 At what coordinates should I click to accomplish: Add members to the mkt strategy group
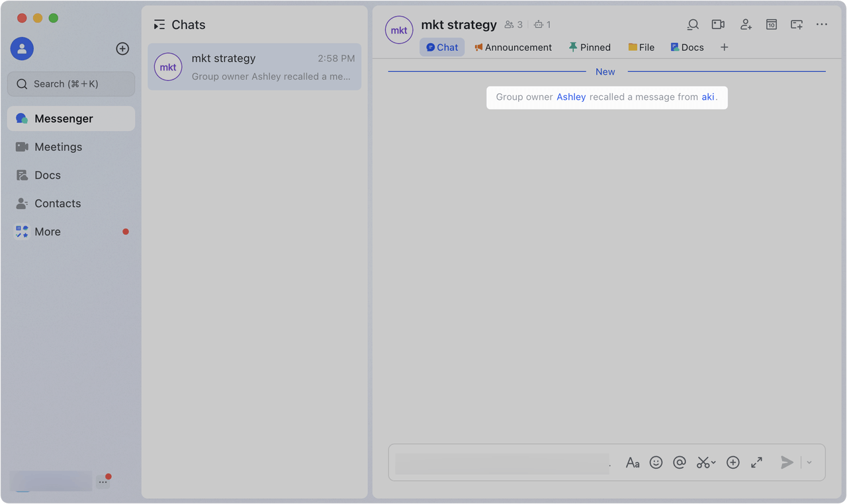pyautogui.click(x=746, y=24)
